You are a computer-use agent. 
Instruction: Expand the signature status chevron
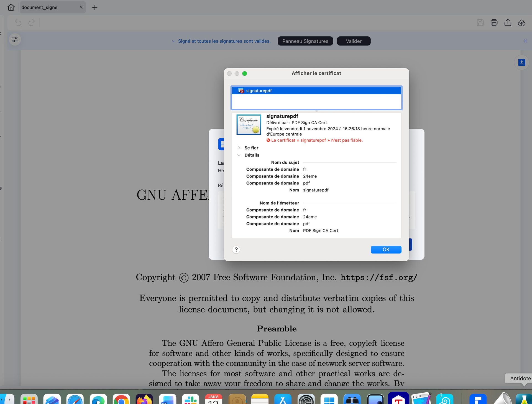coord(173,41)
